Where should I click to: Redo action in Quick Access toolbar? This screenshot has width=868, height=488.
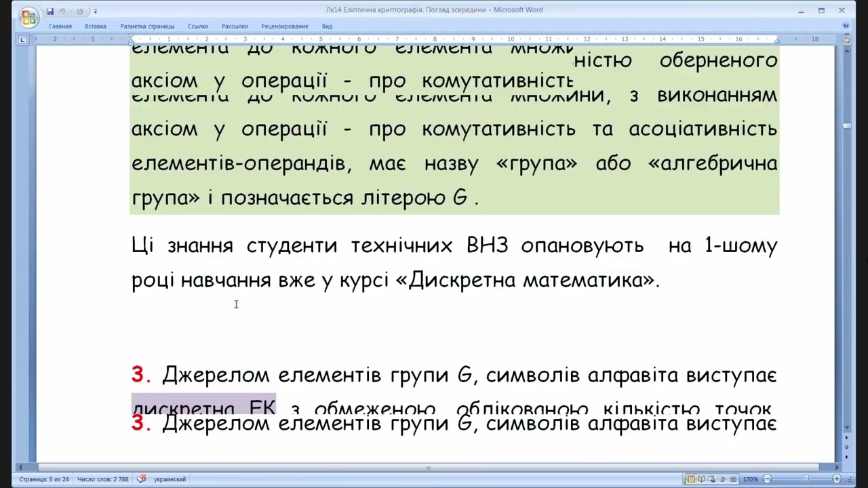tap(79, 11)
